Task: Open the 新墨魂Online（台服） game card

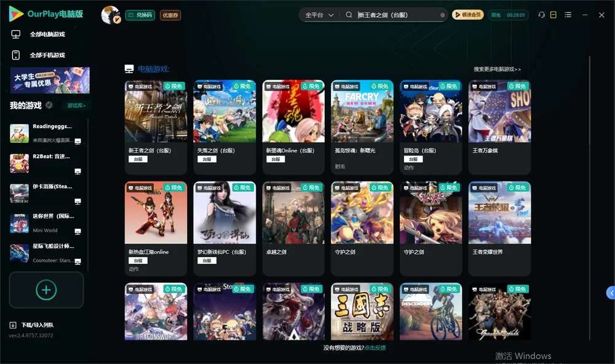Action: (293, 127)
